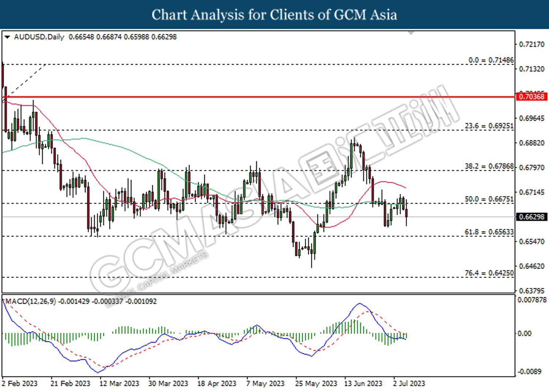This screenshot has height=392, width=549.
Task: Click the date label 18 Apr 2023
Action: [217, 383]
